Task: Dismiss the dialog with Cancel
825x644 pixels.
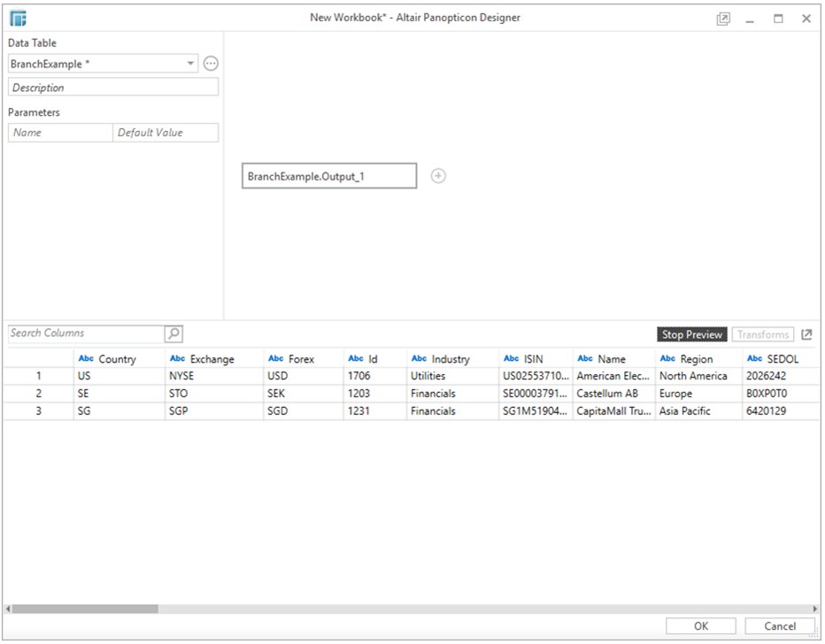Action: tap(778, 625)
